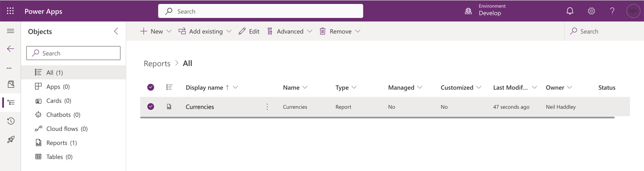Click the Edit button
The width and height of the screenshot is (644, 171).
click(x=249, y=31)
